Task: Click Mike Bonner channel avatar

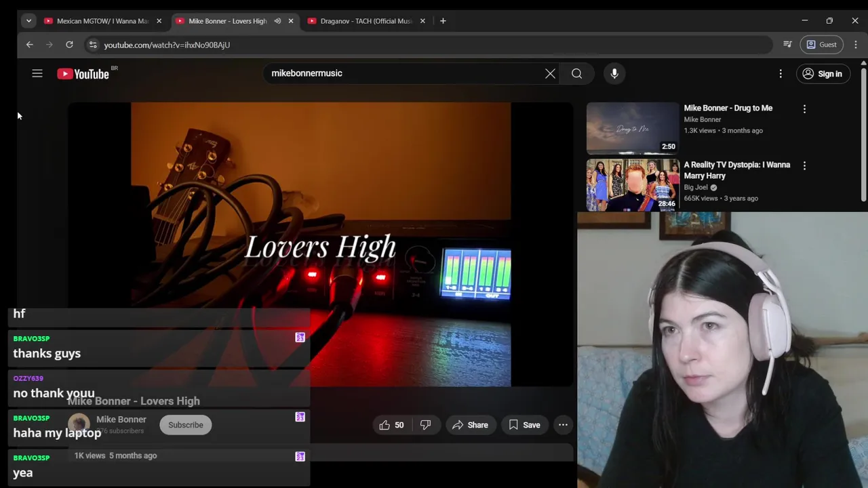Action: 79,424
